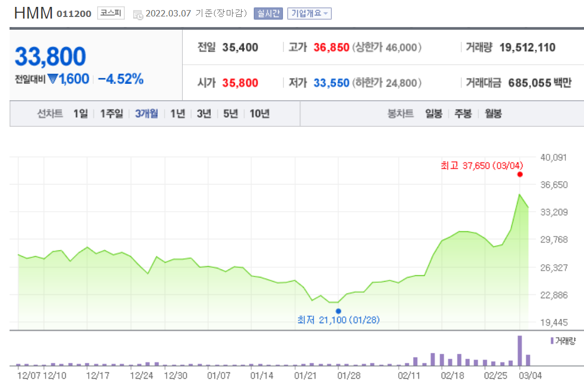Viewport: 584px width, 392px height.
Task: Click the 상한가 46,000 text
Action: (x=387, y=47)
